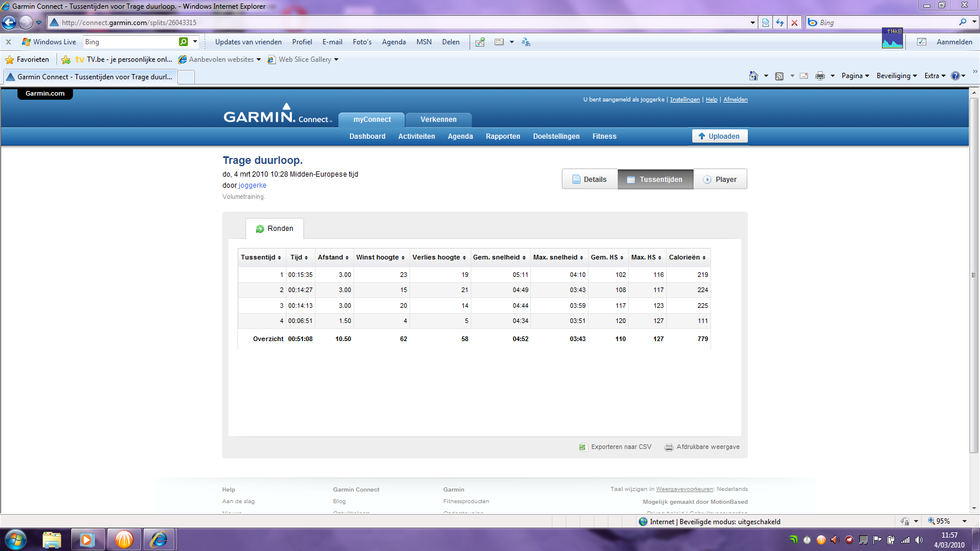
Task: Click the Player view button
Action: point(720,180)
